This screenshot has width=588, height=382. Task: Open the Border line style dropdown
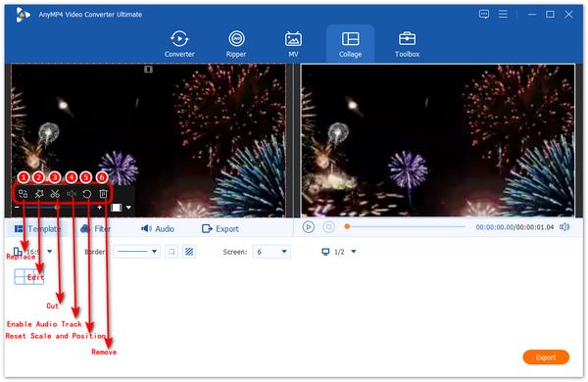pos(137,252)
